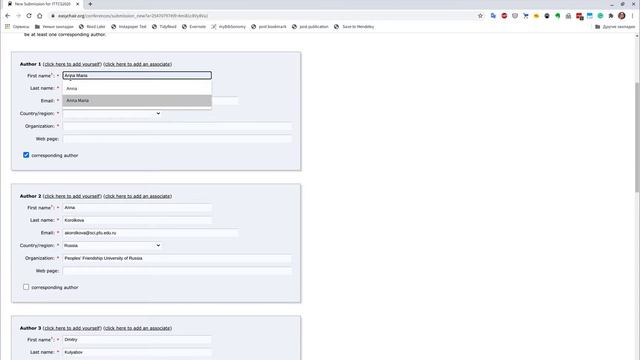Open the apps bookmark shortcut
640x360 pixels.
tap(17, 27)
